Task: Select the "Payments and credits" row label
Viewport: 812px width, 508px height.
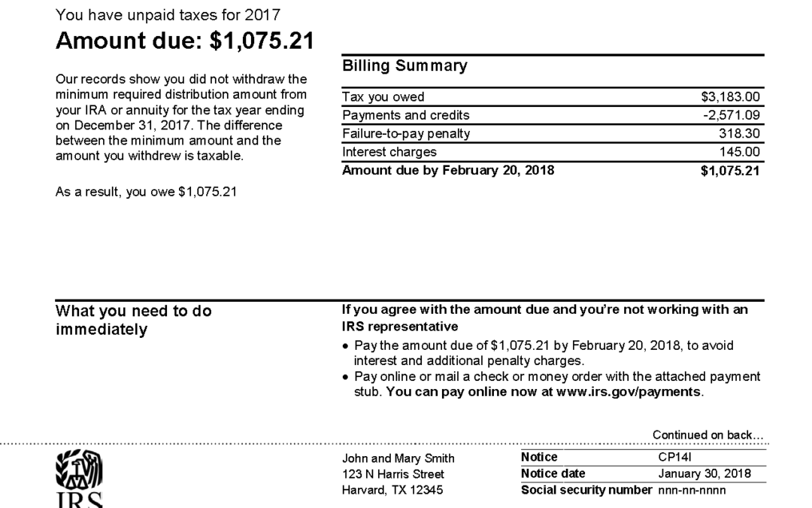Action: click(405, 115)
